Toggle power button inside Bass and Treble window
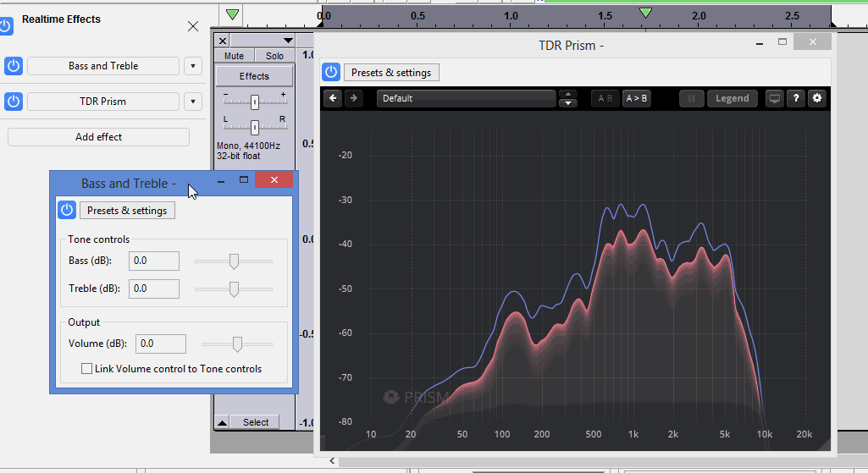Screen dimensions: 868x473 [66, 210]
